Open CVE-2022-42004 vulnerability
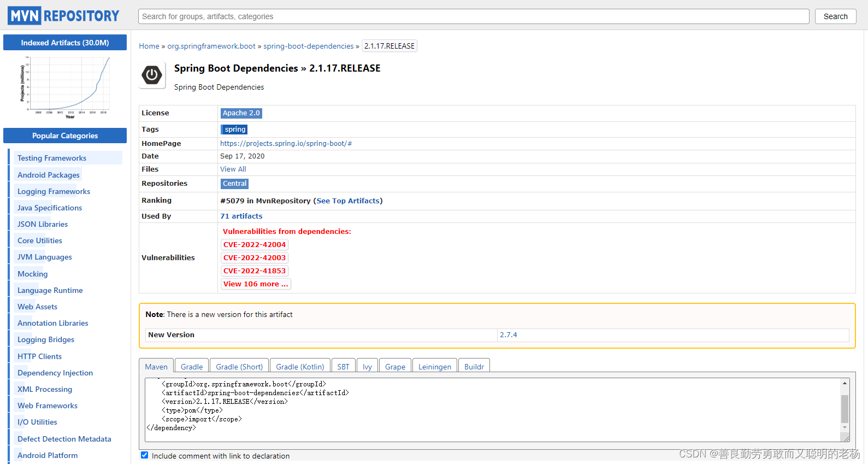The height and width of the screenshot is (464, 868). 255,245
